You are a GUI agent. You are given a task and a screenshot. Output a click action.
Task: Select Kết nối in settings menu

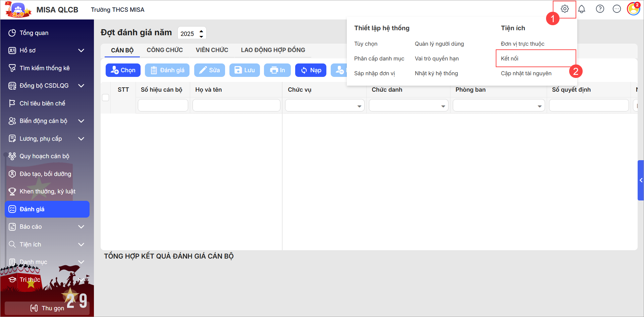(x=509, y=58)
